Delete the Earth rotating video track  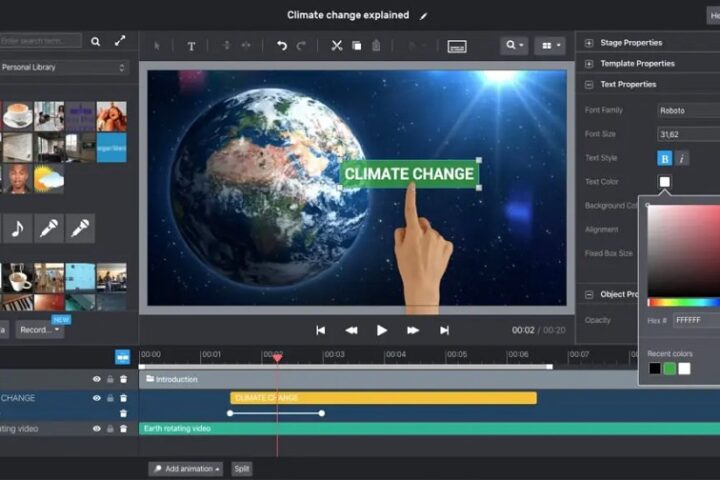124,429
